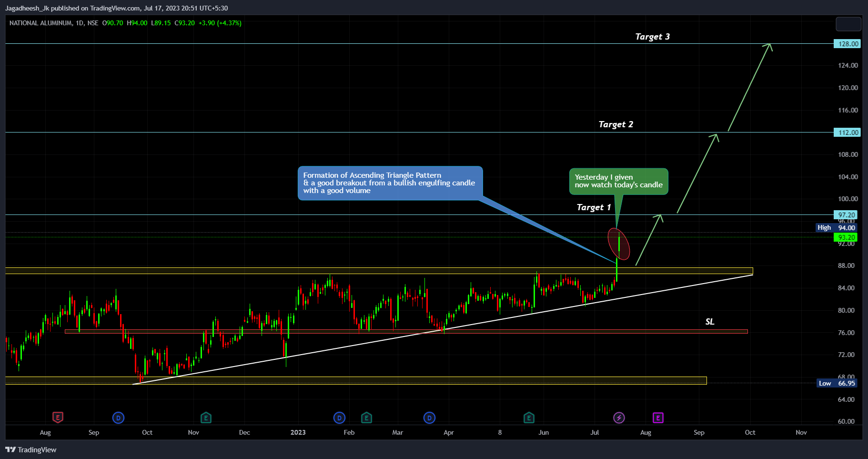Click the 97.20 price label

(x=846, y=215)
